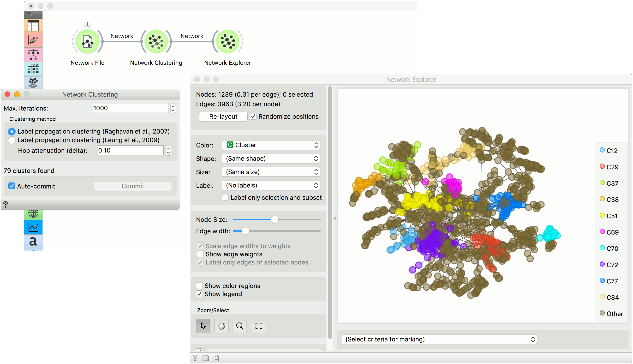This screenshot has width=633, height=364.
Task: Open the Color Cluster dropdown
Action: point(271,145)
